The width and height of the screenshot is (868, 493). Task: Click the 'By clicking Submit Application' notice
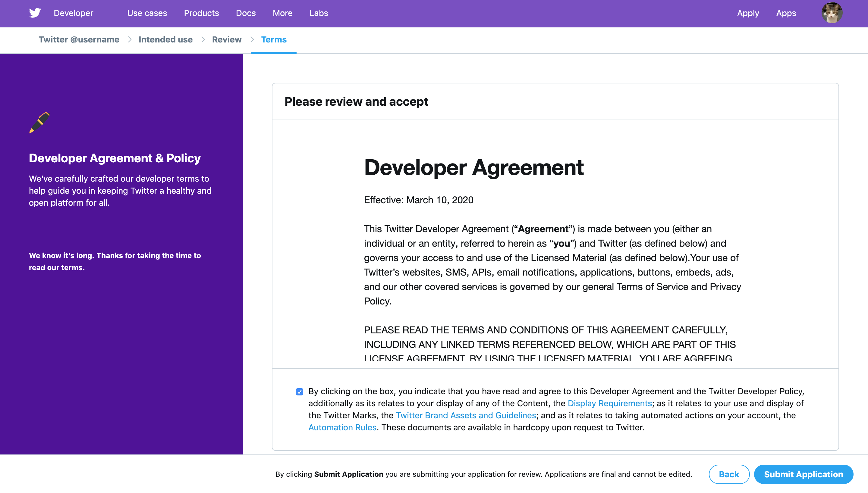coord(484,474)
